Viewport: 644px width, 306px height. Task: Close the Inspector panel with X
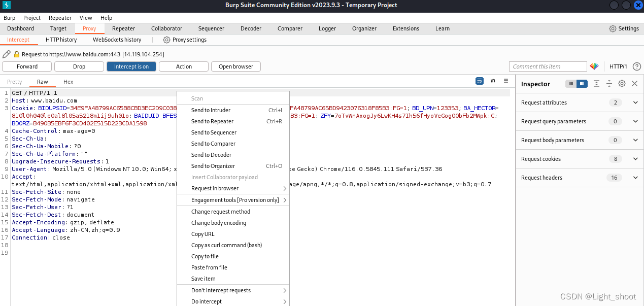click(x=634, y=84)
